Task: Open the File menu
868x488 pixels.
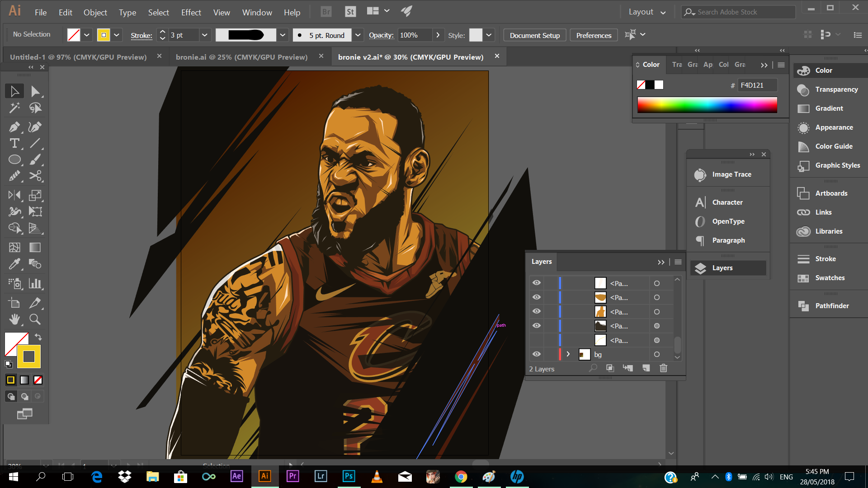Action: 41,12
